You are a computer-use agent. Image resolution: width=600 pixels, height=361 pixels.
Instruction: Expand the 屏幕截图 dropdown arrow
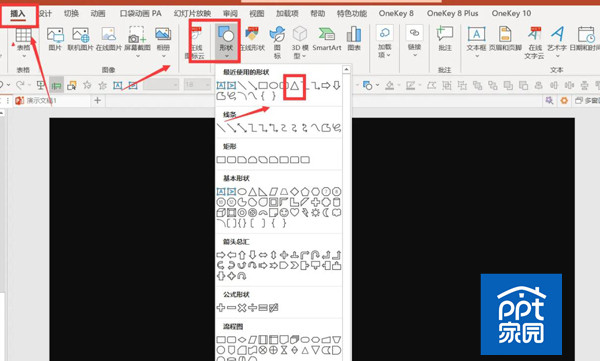point(137,56)
